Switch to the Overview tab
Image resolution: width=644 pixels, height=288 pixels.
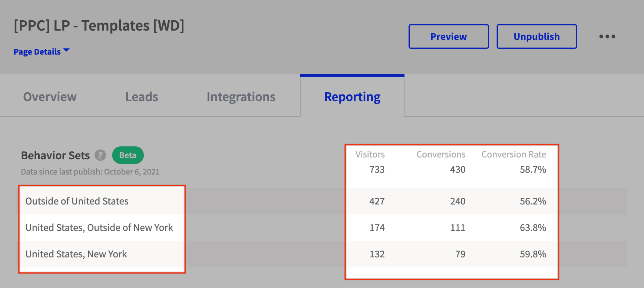coord(50,96)
